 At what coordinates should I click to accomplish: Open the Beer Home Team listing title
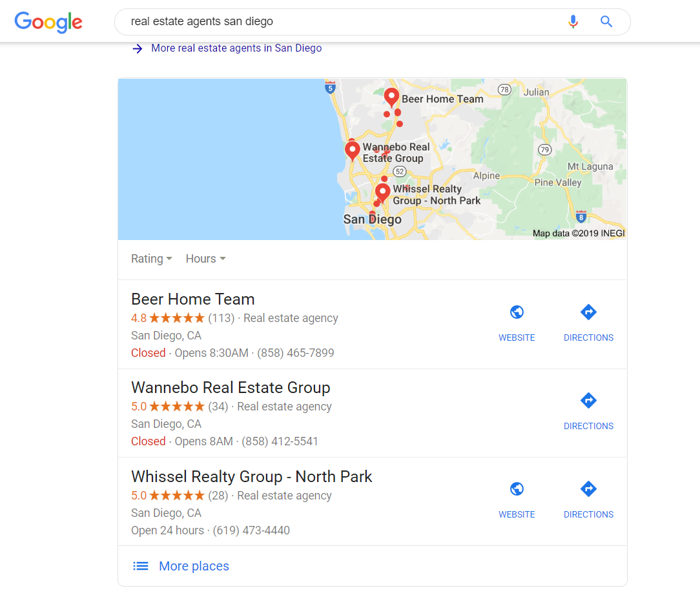(193, 299)
